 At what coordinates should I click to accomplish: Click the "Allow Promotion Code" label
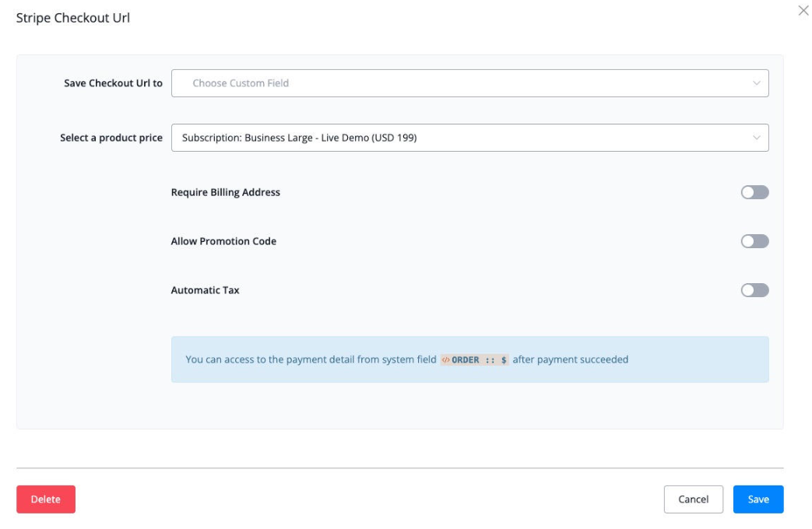(223, 241)
